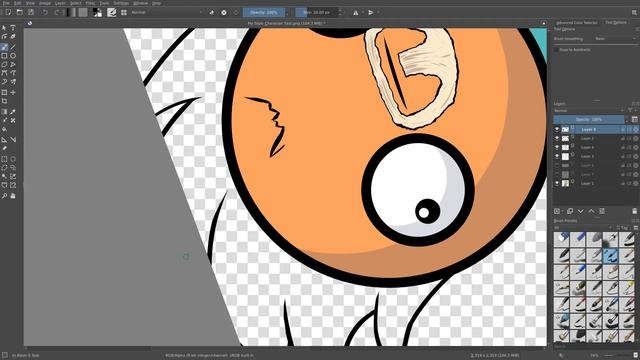
Task: Open the brush editor settings
Action: tap(111, 13)
